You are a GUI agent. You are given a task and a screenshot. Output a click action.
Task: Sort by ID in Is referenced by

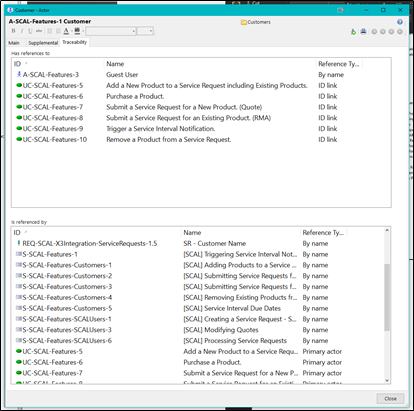96,232
